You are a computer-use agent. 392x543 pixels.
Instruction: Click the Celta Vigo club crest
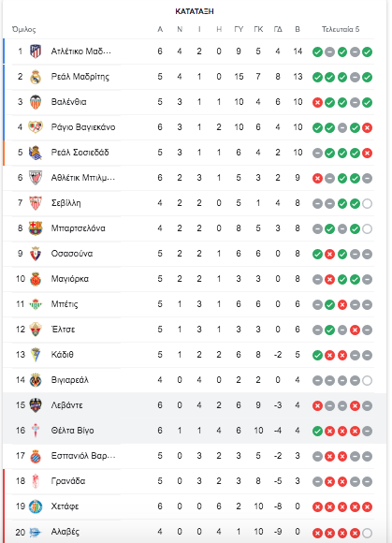36,431
